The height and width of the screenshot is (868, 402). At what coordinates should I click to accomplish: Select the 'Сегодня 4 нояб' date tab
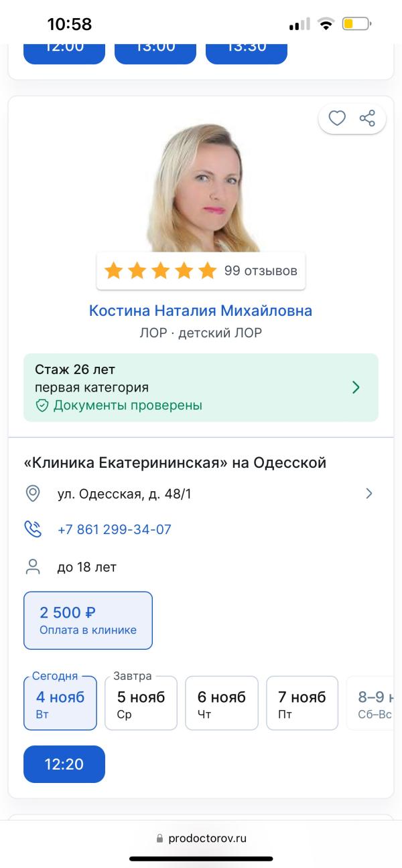[60, 703]
